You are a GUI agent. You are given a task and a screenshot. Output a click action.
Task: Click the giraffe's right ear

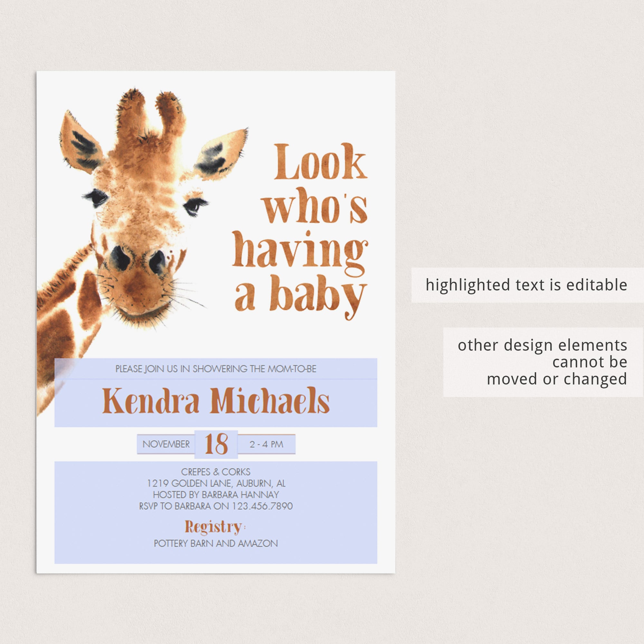(221, 154)
